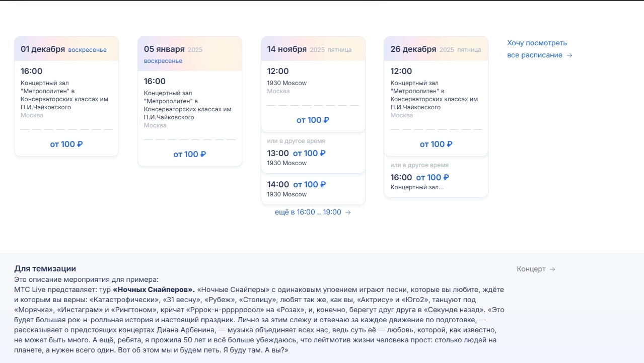Click 16:00 time on 01 декабря card
Viewport: 644px width, 363px height.
pos(32,71)
